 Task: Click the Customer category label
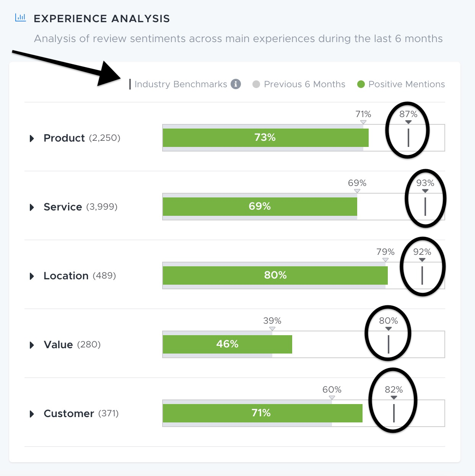[x=69, y=413]
